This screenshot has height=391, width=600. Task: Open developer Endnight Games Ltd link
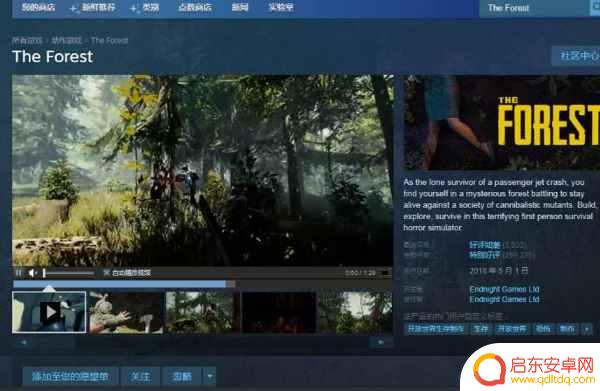[x=504, y=289]
